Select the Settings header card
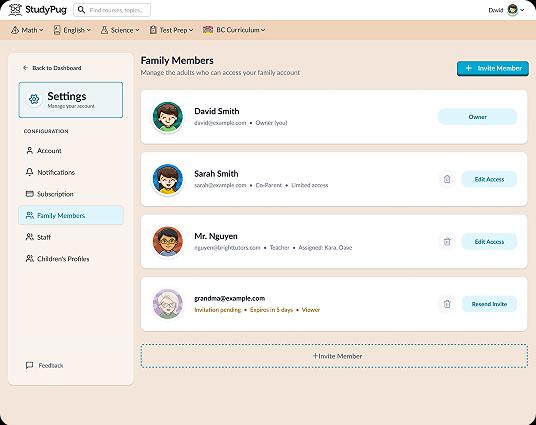 pyautogui.click(x=71, y=100)
